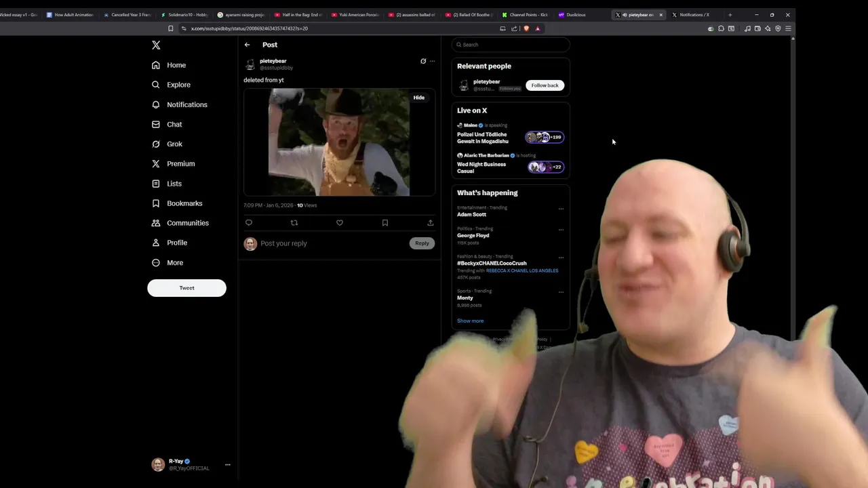The image size is (868, 488).
Task: Click the share icon in address bar
Action: (514, 28)
